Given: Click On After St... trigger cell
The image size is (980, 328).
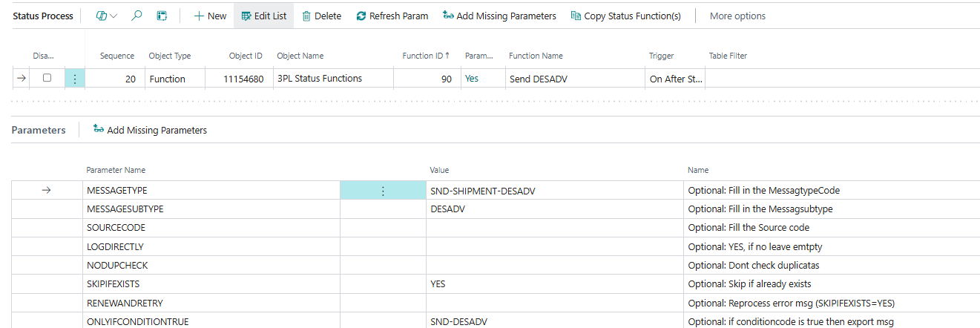Looking at the screenshot, I should (675, 79).
